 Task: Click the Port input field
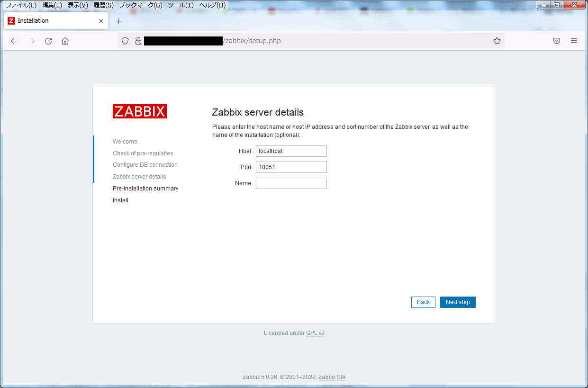point(291,167)
